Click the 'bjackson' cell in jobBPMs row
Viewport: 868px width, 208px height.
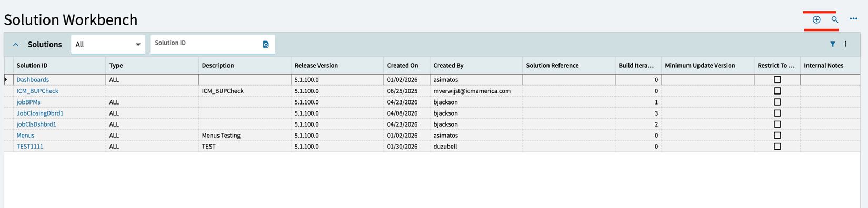tap(476, 102)
